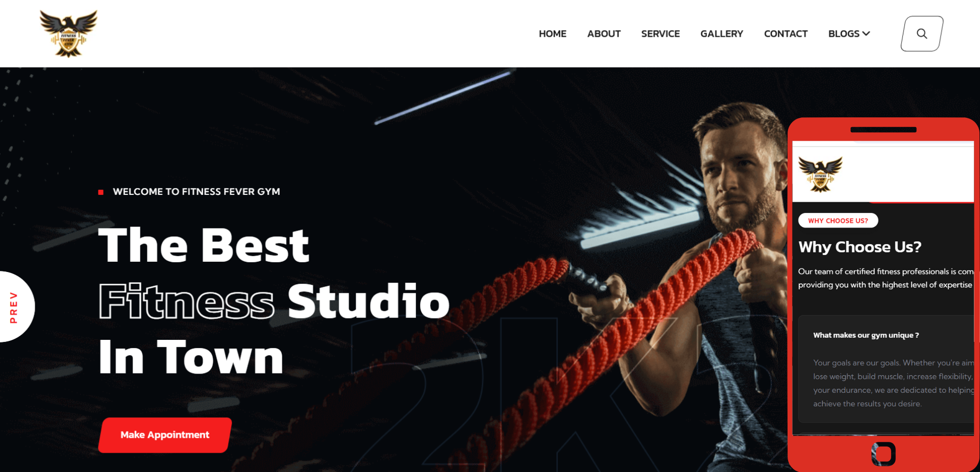Open the Home menu item
Screen dimensions: 980x472
552,34
